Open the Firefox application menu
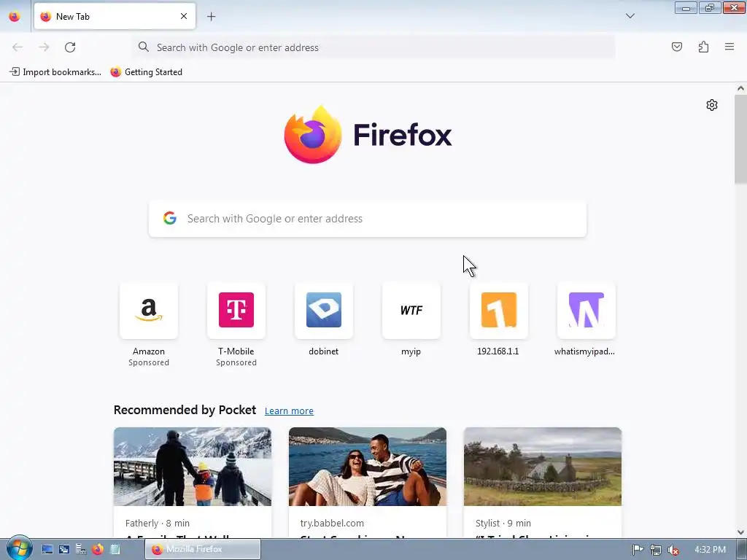 click(729, 47)
